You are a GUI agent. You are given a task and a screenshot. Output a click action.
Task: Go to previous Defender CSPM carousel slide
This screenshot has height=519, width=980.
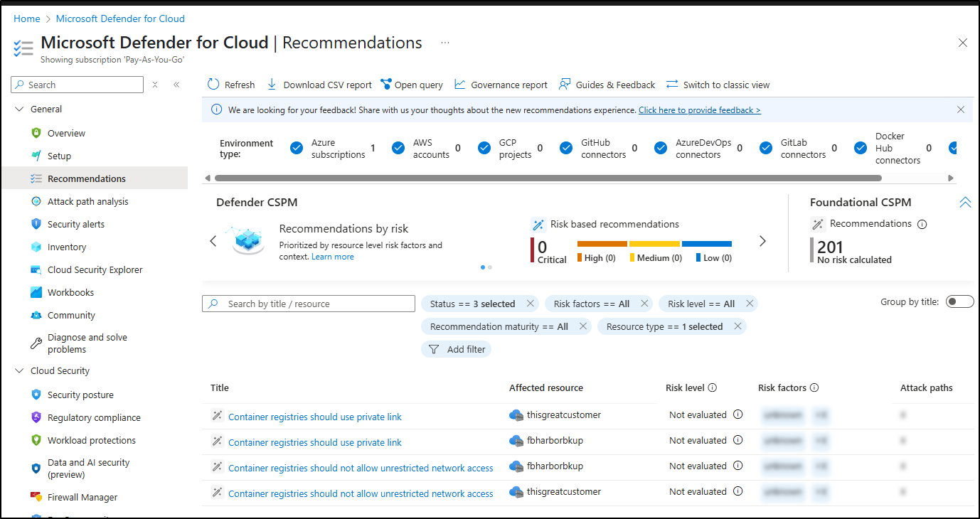coord(213,241)
